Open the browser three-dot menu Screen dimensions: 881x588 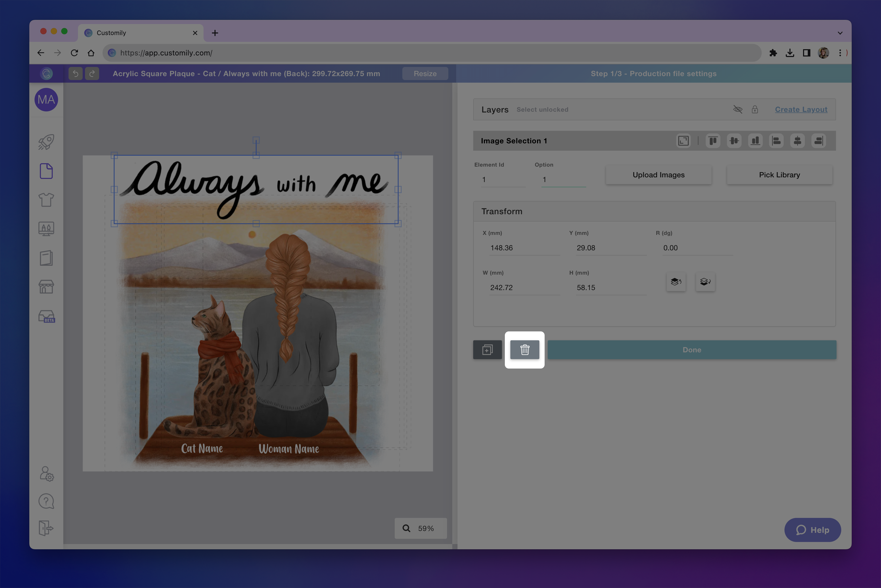[840, 53]
